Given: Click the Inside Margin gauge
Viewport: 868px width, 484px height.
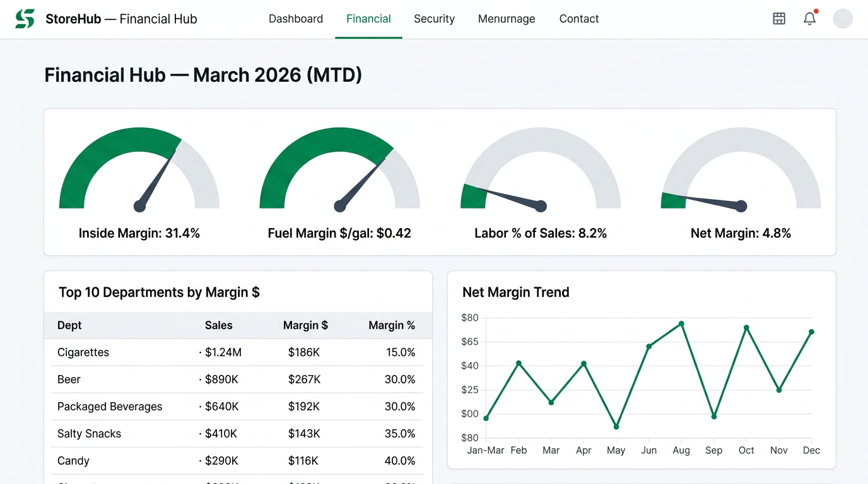Looking at the screenshot, I should pos(139,169).
